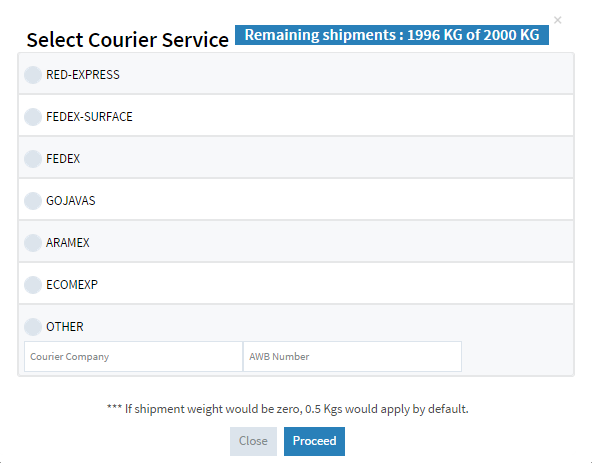Click the Remaining shipments badge

pyautogui.click(x=392, y=35)
